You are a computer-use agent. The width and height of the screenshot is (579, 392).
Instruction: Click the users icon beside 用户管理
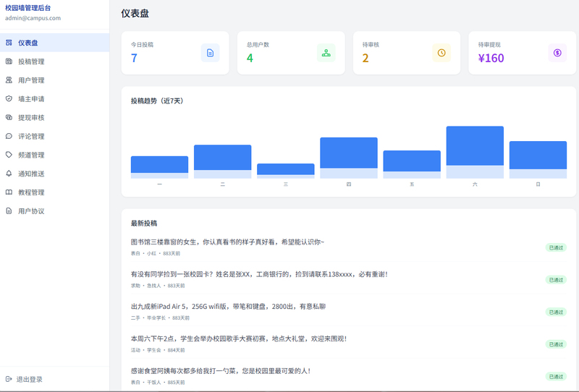(x=9, y=80)
